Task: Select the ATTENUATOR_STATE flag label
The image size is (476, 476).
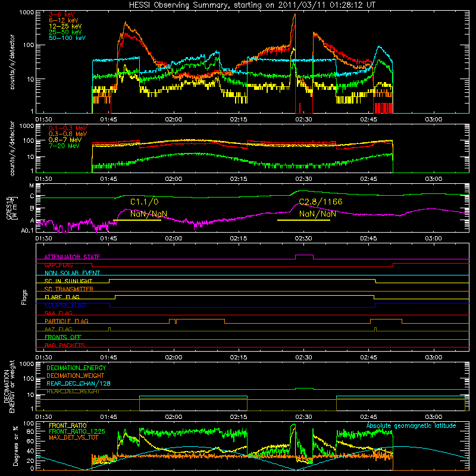Action: [x=72, y=257]
